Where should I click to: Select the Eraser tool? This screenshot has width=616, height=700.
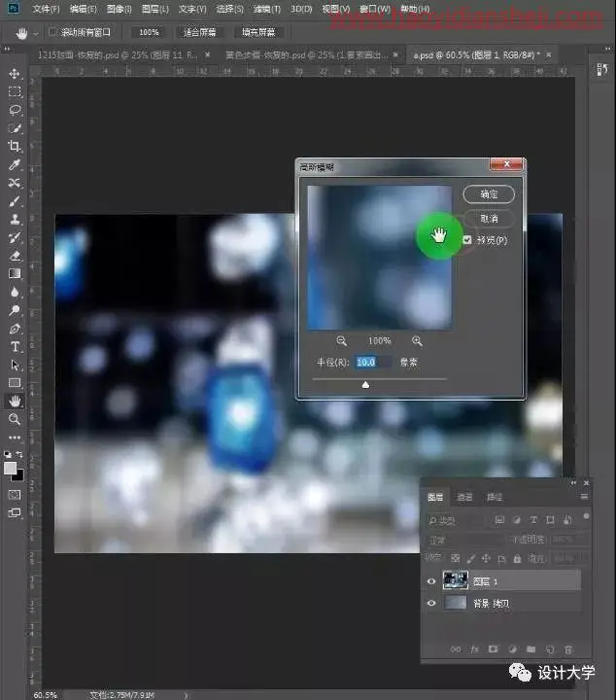click(x=15, y=256)
